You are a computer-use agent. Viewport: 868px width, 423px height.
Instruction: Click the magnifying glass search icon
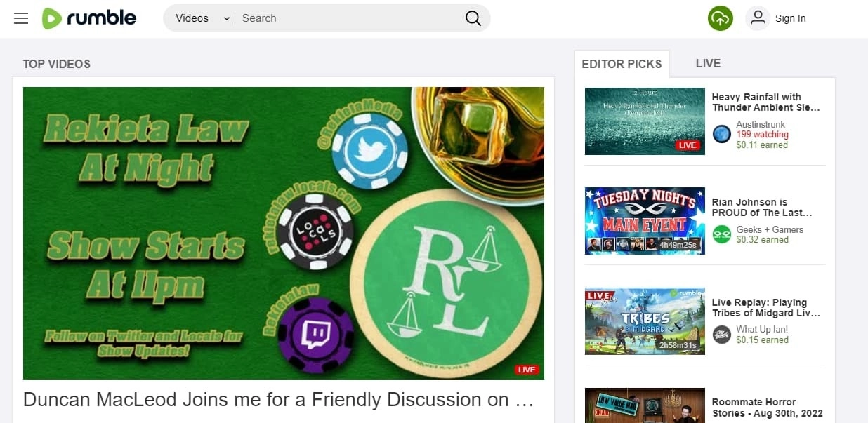pos(473,18)
